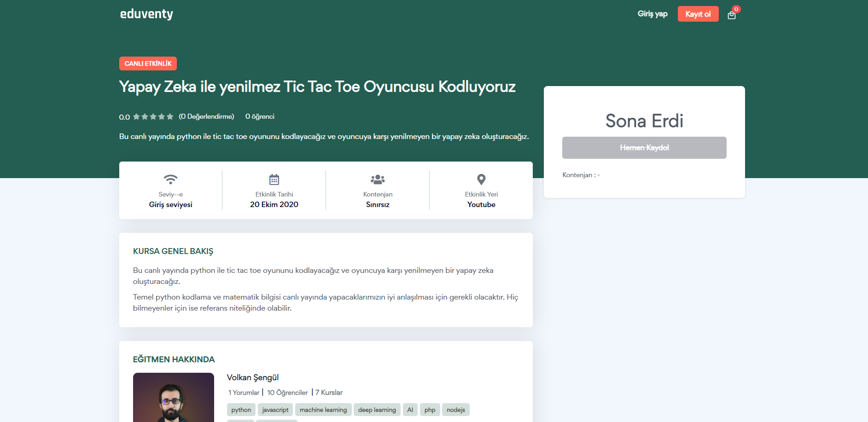The height and width of the screenshot is (422, 868).
Task: Click the Kontenjan : - text in sidebar
Action: coord(581,175)
